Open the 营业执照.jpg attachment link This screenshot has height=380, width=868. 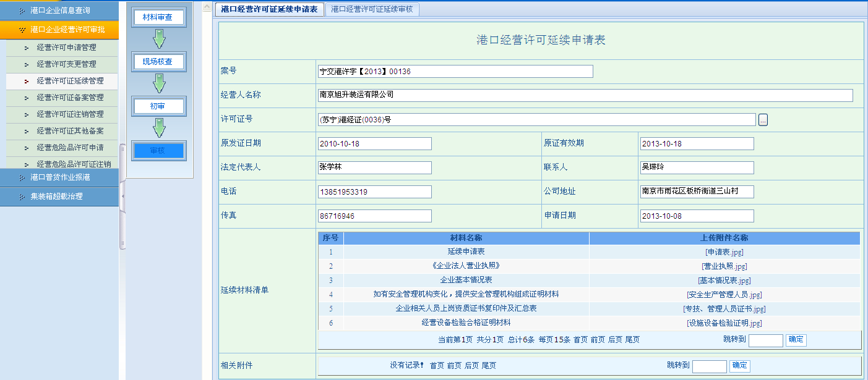pos(724,266)
